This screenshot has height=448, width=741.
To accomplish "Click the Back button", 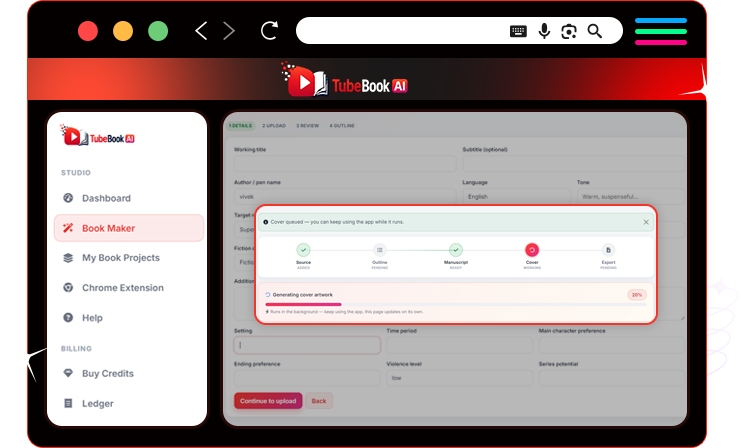I will (x=319, y=401).
